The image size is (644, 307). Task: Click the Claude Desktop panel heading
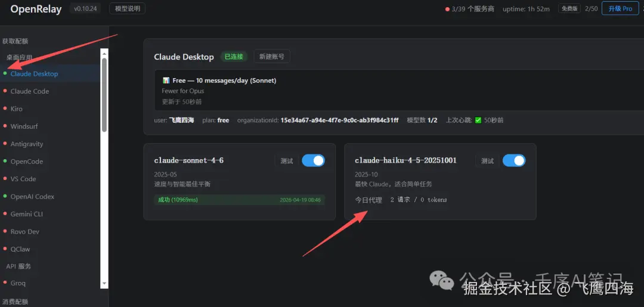[x=184, y=57]
